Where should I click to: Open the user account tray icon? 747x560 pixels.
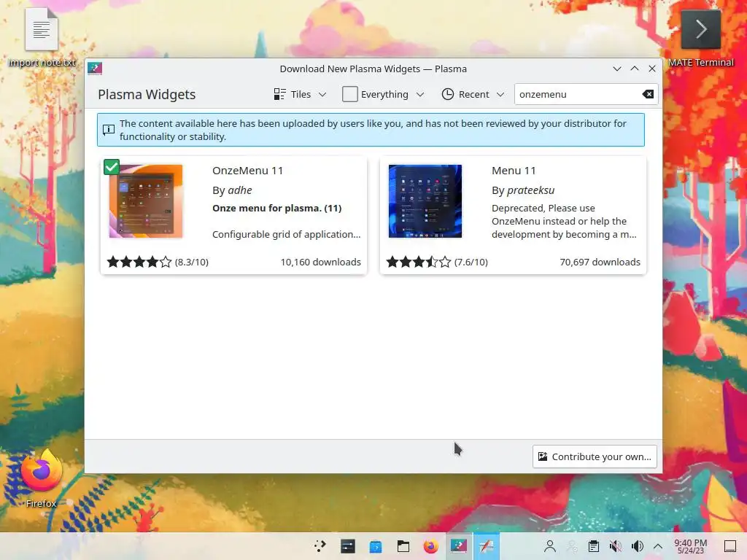point(550,546)
